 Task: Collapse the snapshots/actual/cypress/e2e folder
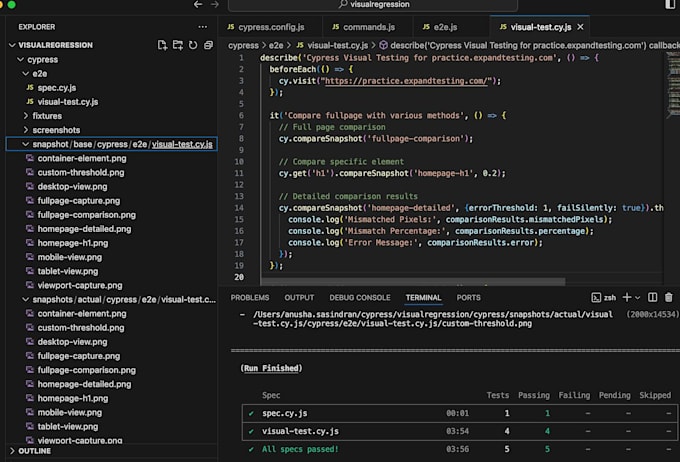click(x=26, y=299)
